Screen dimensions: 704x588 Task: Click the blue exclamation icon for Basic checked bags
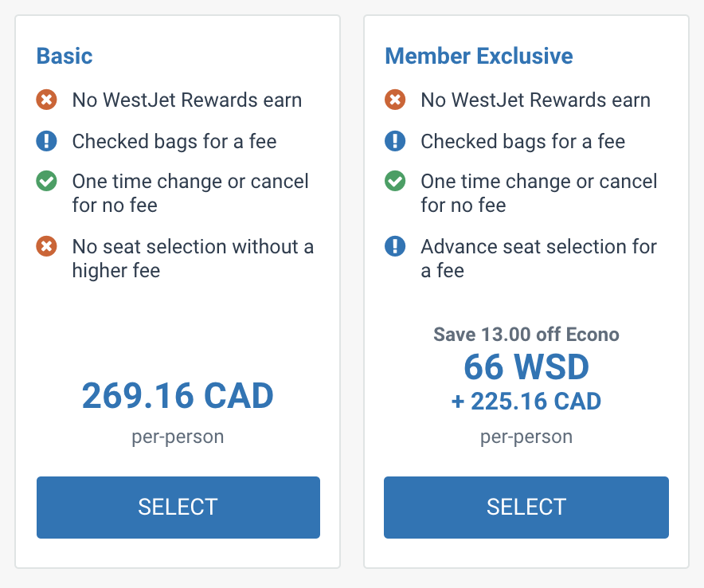46,142
